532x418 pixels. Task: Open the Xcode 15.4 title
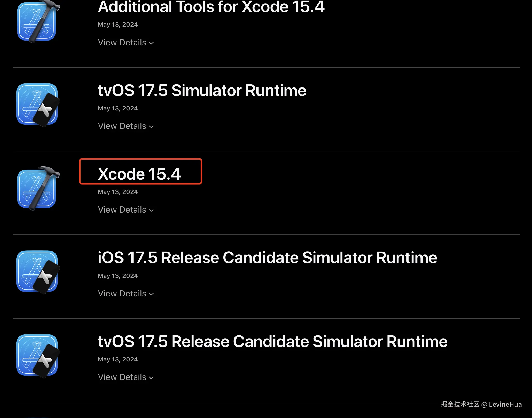[x=139, y=174]
